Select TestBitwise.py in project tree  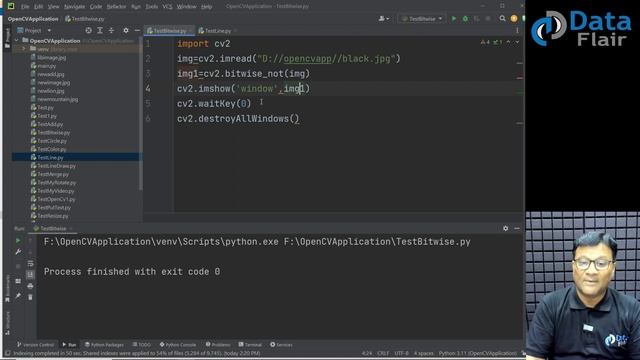point(53,133)
